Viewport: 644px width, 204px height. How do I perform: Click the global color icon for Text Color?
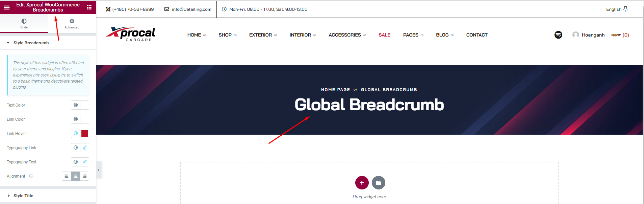(x=76, y=105)
